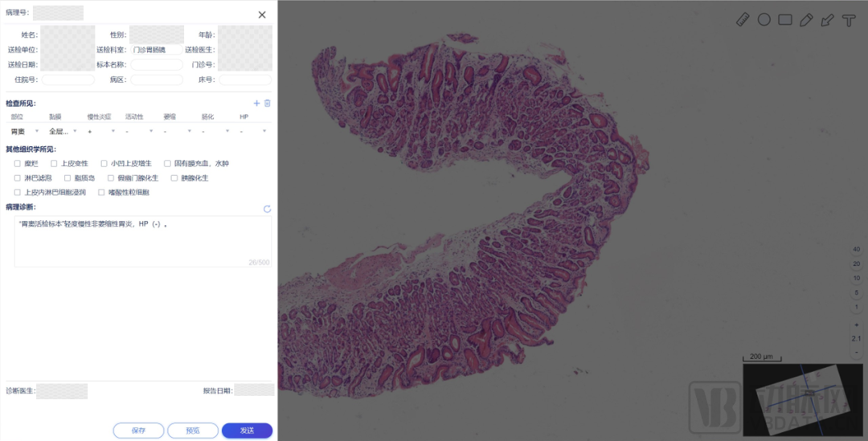This screenshot has width=868, height=441.
Task: Select the circle annotation tool
Action: [764, 19]
